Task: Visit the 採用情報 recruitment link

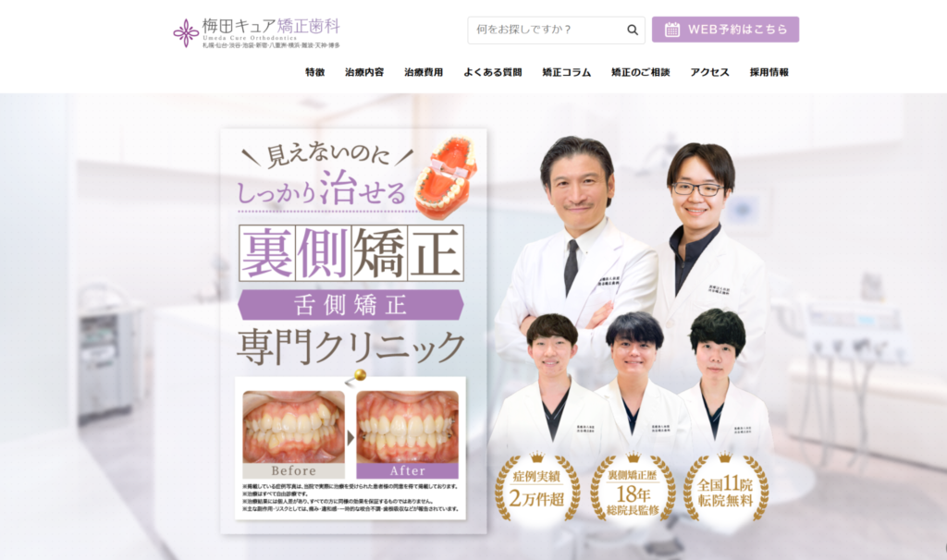Action: (x=769, y=72)
